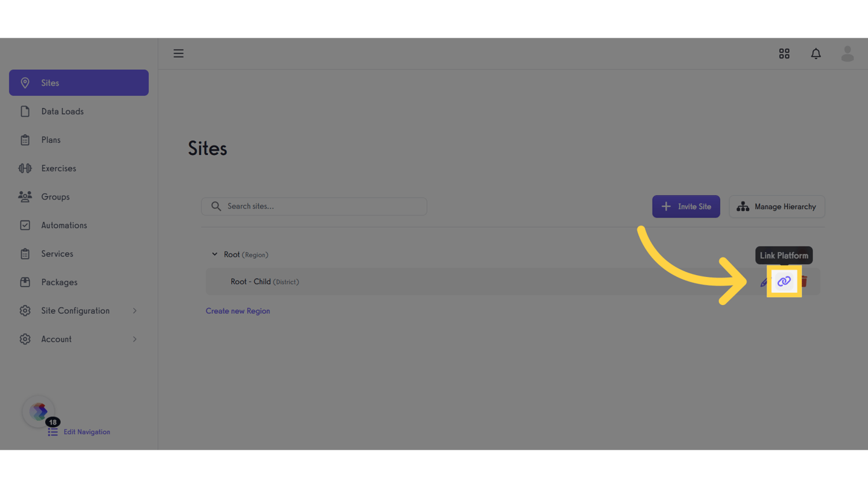Open the app grid launcher
The width and height of the screenshot is (868, 488).
pyautogui.click(x=784, y=53)
